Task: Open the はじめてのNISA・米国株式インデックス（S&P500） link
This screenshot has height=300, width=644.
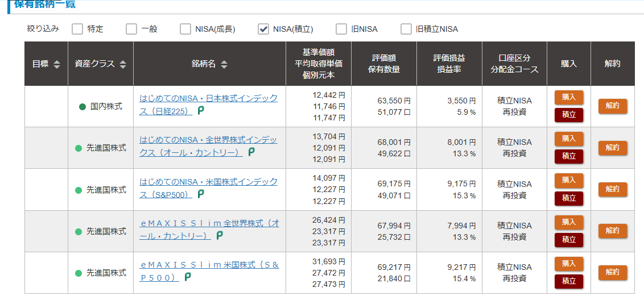Action: click(208, 188)
